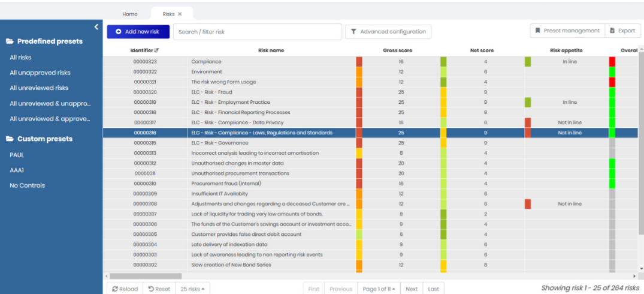Viewport: 644px width, 294px height.
Task: Close the Risks tab
Action: (180, 14)
